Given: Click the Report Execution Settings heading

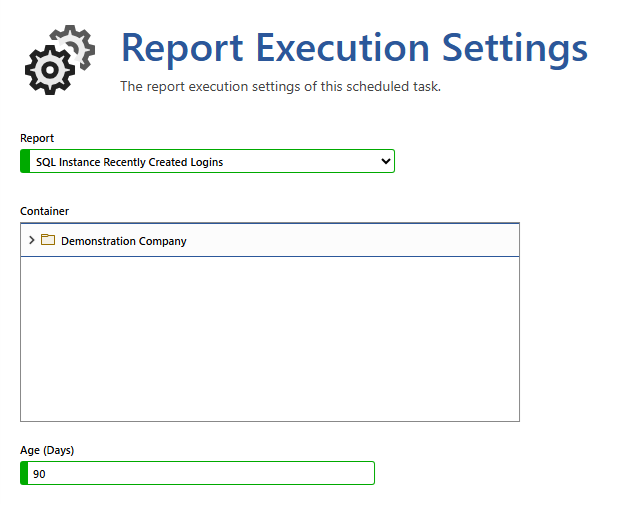Looking at the screenshot, I should click(x=354, y=47).
